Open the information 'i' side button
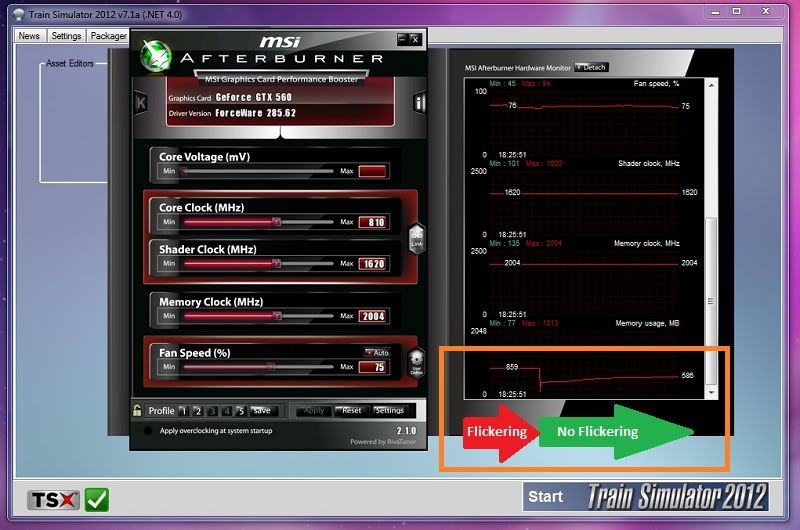 pos(420,102)
